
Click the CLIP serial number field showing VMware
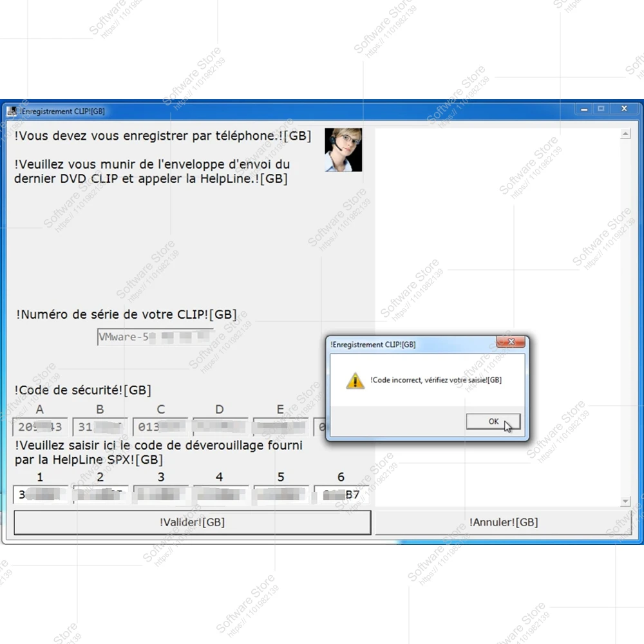[155, 337]
